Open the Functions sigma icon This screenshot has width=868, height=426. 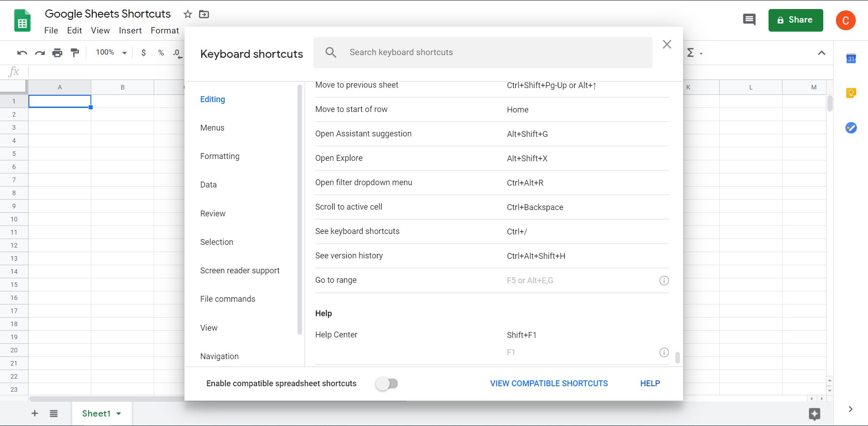click(690, 53)
